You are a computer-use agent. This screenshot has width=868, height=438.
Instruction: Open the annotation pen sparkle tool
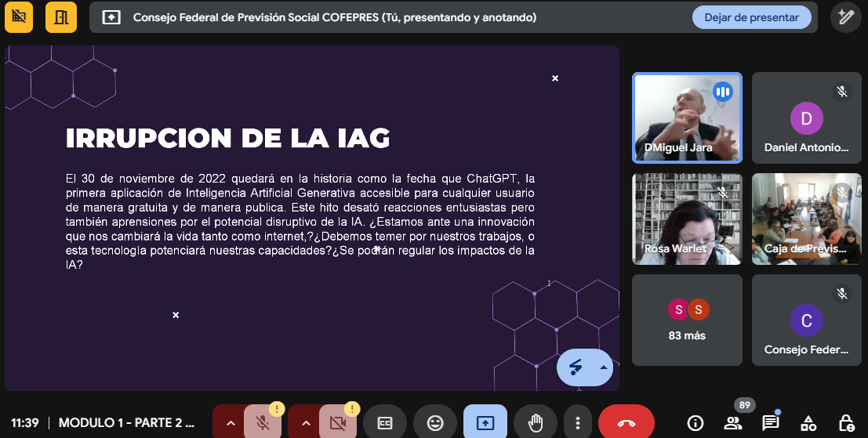click(x=845, y=17)
